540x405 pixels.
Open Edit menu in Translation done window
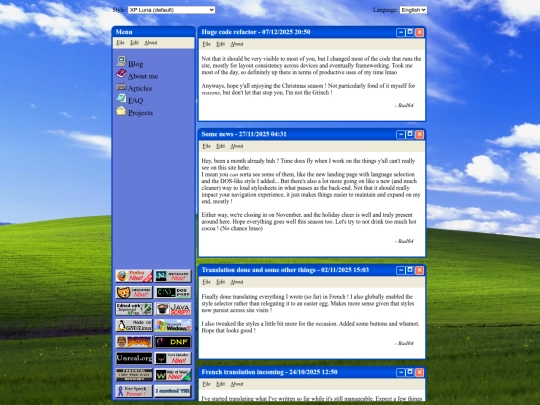click(x=220, y=282)
